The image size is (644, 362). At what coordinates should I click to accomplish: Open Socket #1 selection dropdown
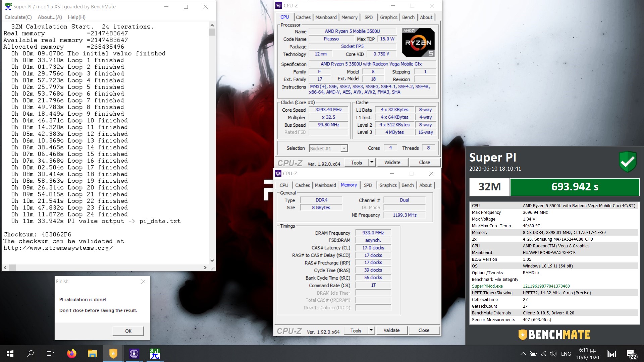(328, 148)
